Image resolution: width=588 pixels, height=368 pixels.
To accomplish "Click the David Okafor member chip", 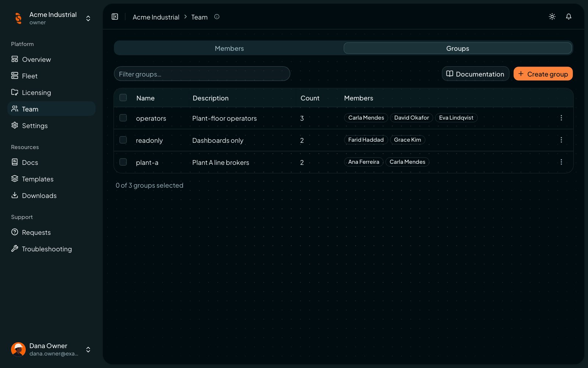I will tap(412, 118).
